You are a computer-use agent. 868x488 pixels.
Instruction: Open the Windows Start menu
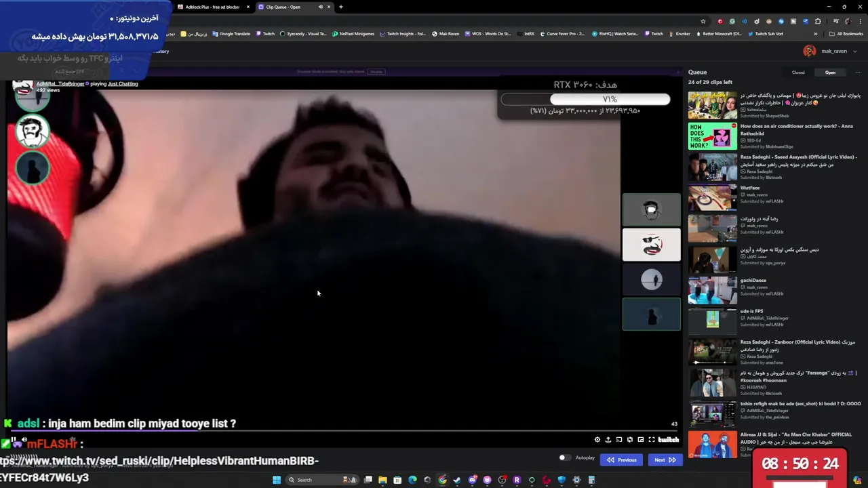point(277,480)
